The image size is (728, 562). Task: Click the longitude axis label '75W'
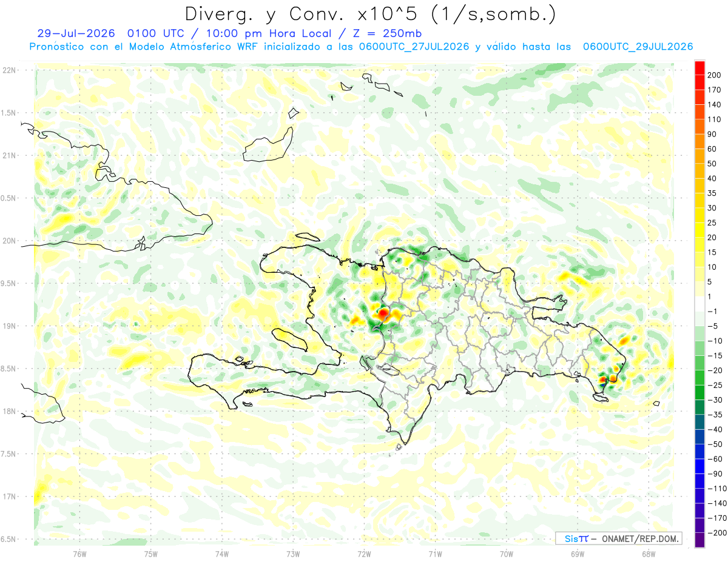pos(150,554)
